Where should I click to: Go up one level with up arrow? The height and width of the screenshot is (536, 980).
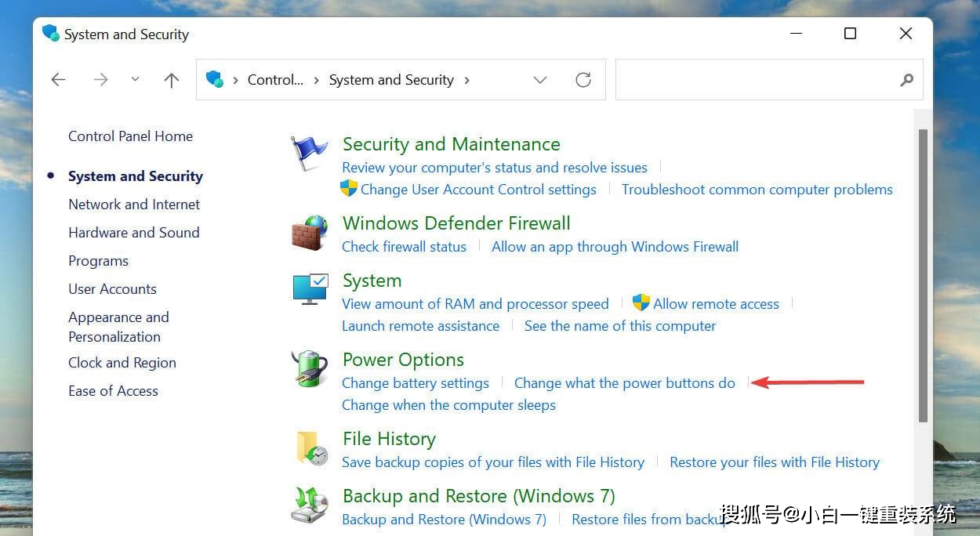[172, 80]
